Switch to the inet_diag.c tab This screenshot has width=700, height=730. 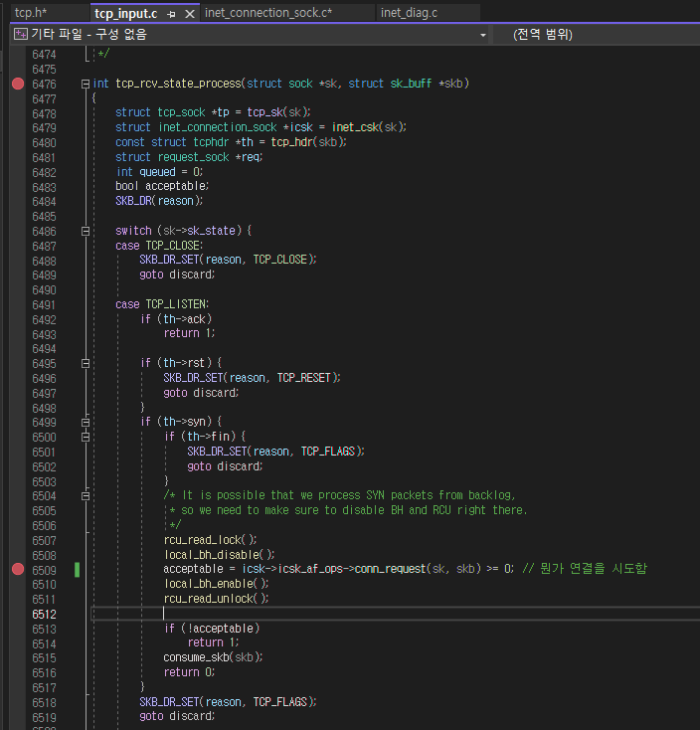coord(408,13)
